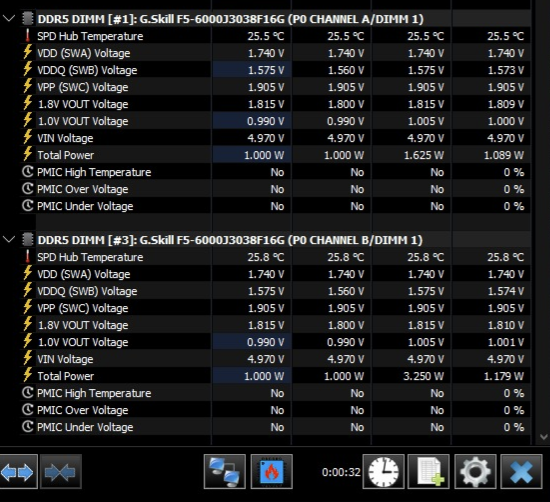The height and width of the screenshot is (502, 550).
Task: Select DDR5 DIMM [#3] G.Skill header row
Action: (x=230, y=240)
